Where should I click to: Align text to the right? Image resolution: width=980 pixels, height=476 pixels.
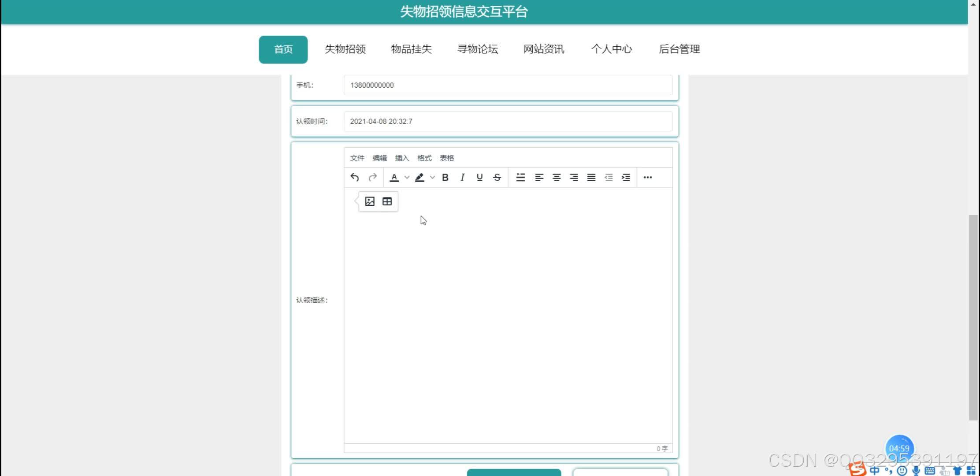click(x=574, y=177)
